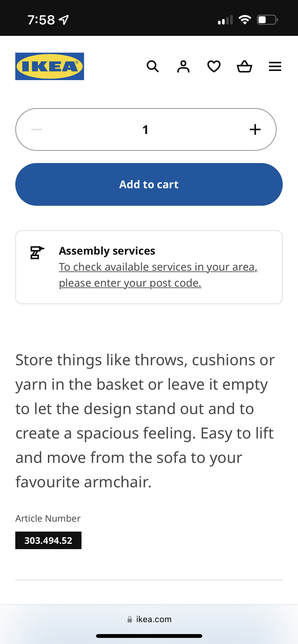Tap the location arrow in status bar
Screen dimensions: 298x644
click(x=64, y=20)
